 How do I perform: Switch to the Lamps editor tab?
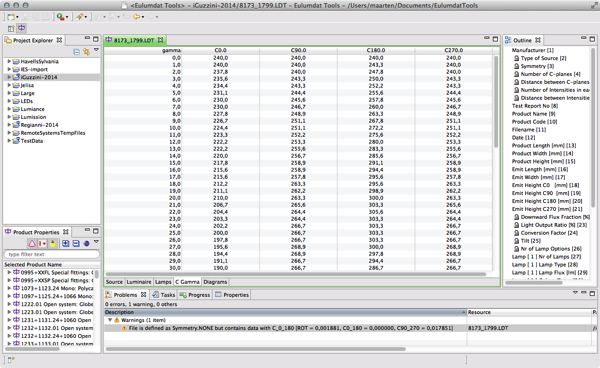[x=163, y=282]
